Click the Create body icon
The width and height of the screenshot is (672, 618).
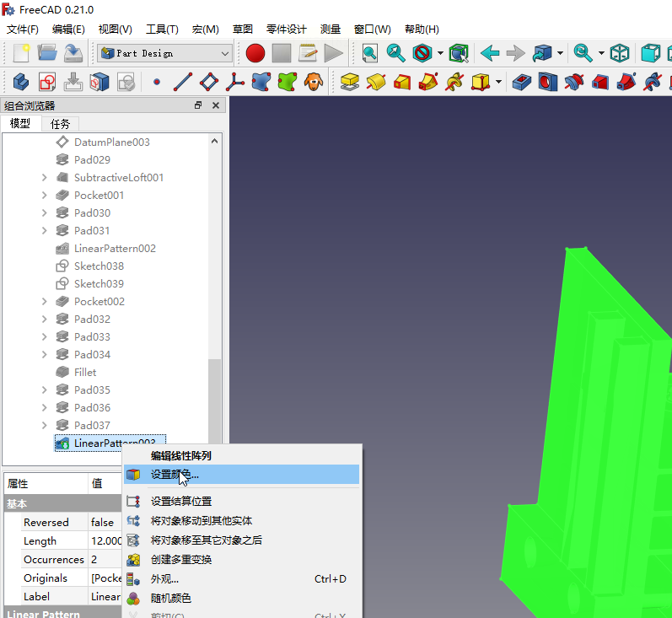pos(20,83)
